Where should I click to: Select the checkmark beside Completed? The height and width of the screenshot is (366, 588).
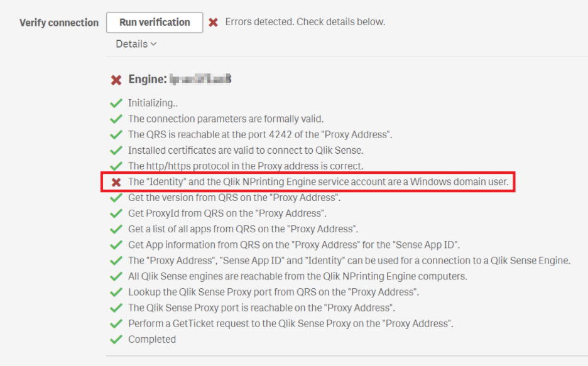pos(116,339)
